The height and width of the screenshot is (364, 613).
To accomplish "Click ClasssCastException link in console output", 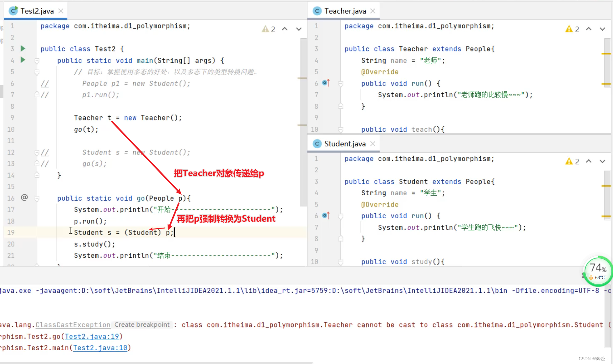I will 73,324.
